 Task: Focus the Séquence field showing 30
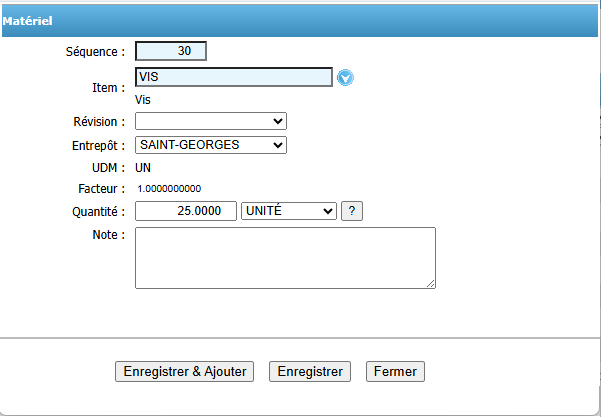click(170, 51)
